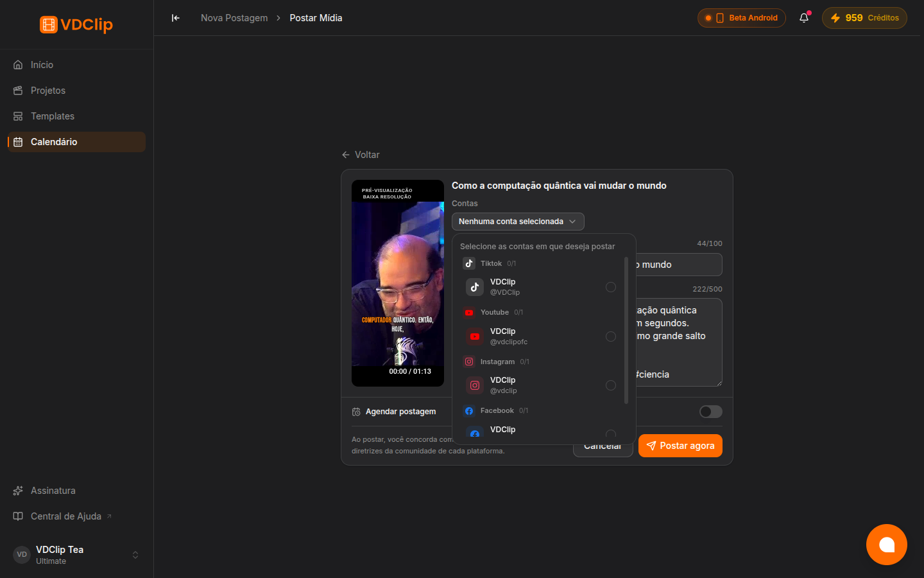Open Início in the sidebar
924x578 pixels.
click(x=76, y=65)
